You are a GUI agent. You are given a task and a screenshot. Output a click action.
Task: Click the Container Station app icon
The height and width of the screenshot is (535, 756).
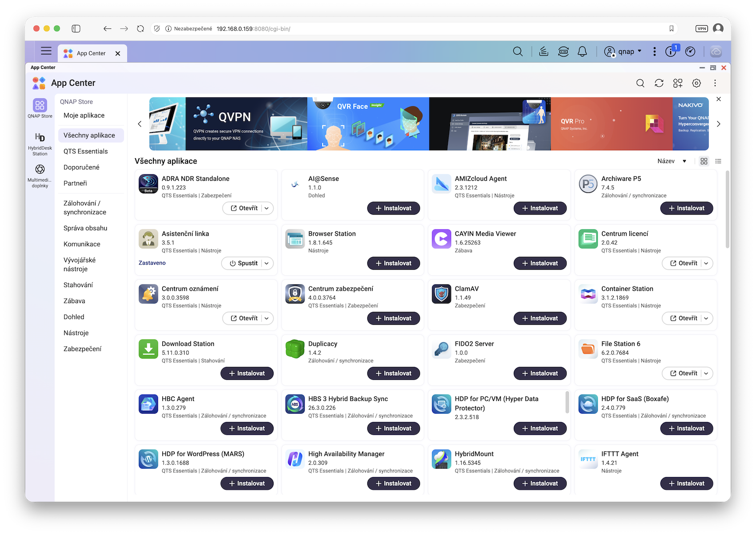click(x=588, y=294)
